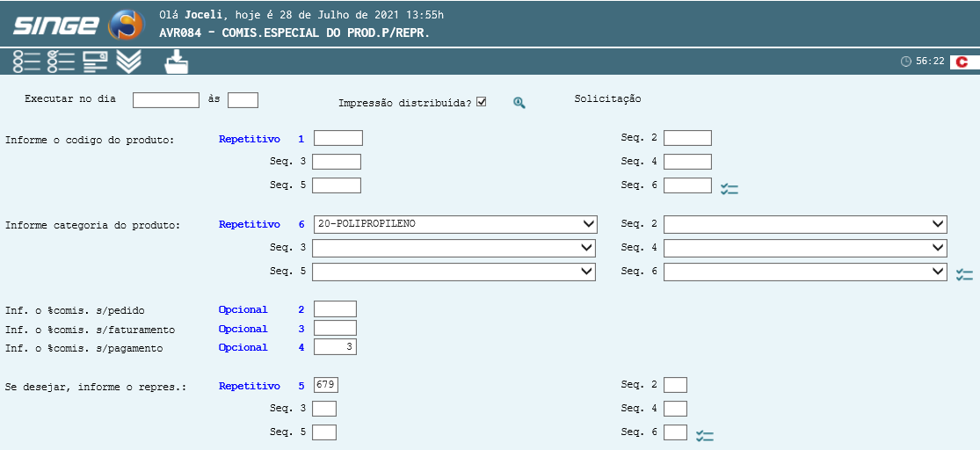Viewport: 980px width, 450px height.
Task: Uncheck the Impressão distribuída checkbox
Action: pyautogui.click(x=481, y=102)
